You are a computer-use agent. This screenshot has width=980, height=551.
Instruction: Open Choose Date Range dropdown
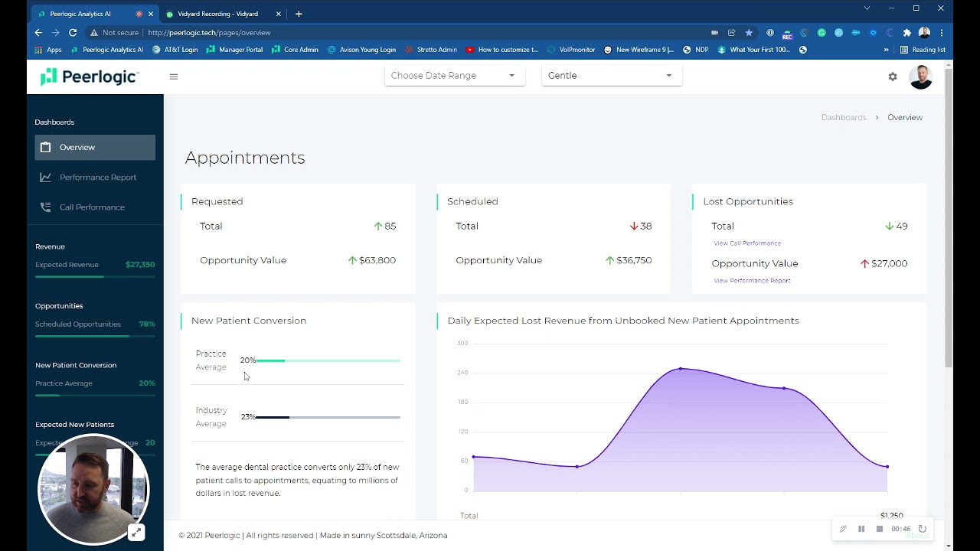(x=455, y=75)
